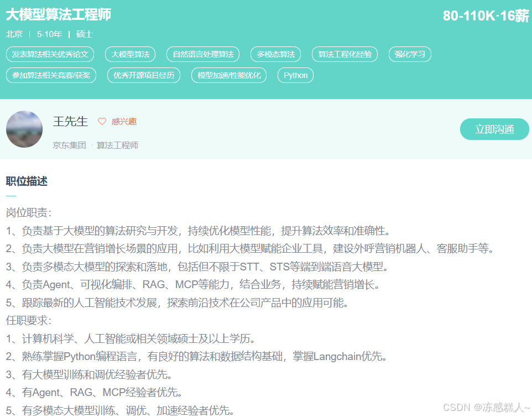The height and width of the screenshot is (417, 532).
Task: Click the 立即沟通 button to start chatting
Action: 494,129
